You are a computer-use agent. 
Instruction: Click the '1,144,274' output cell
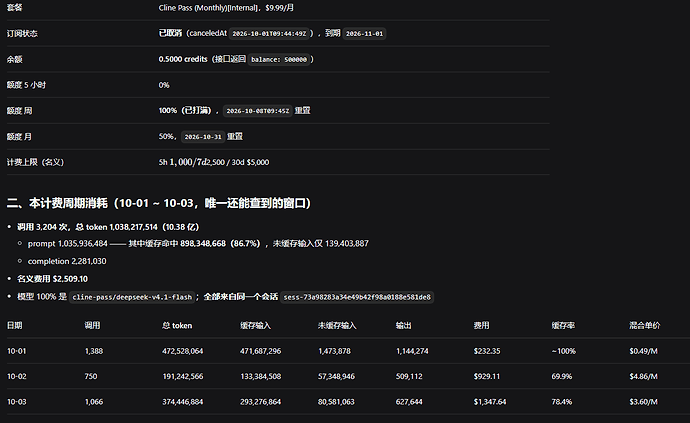412,351
